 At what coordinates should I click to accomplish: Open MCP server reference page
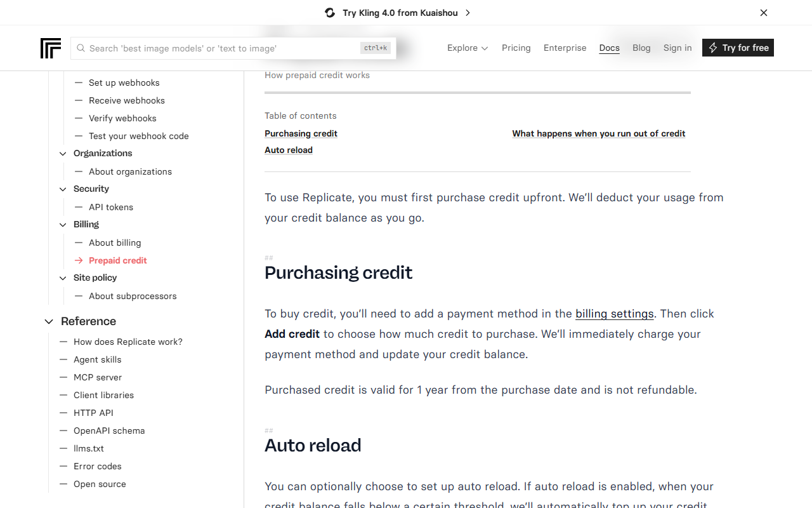[x=98, y=377]
